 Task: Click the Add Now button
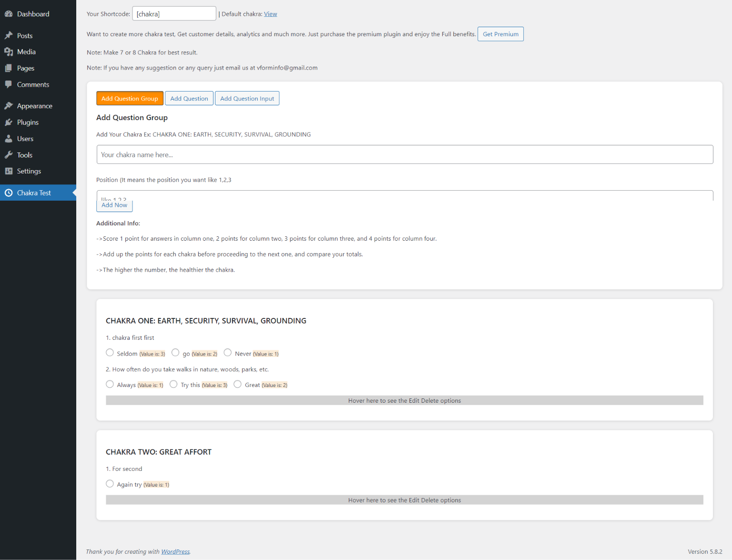pyautogui.click(x=114, y=205)
